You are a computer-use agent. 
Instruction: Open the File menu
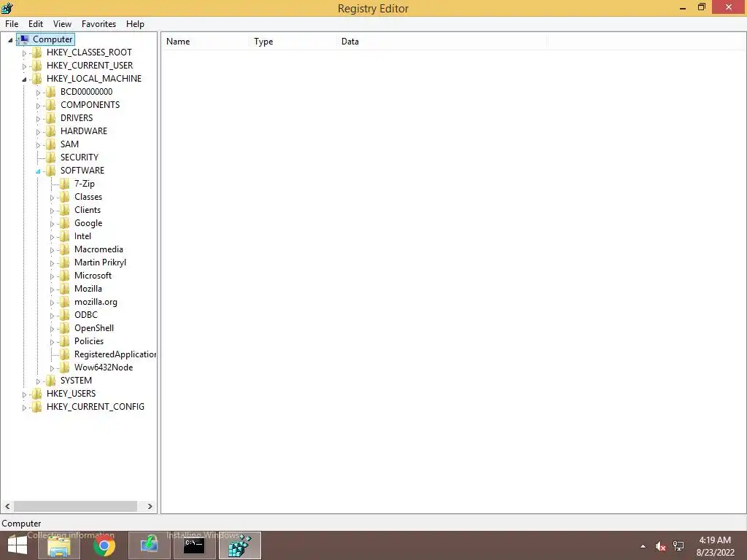pyautogui.click(x=12, y=24)
